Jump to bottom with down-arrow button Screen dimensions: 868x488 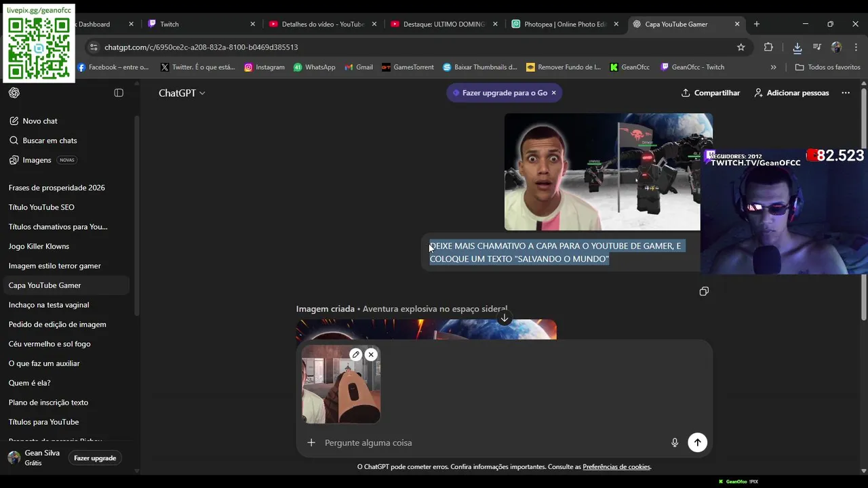click(504, 318)
